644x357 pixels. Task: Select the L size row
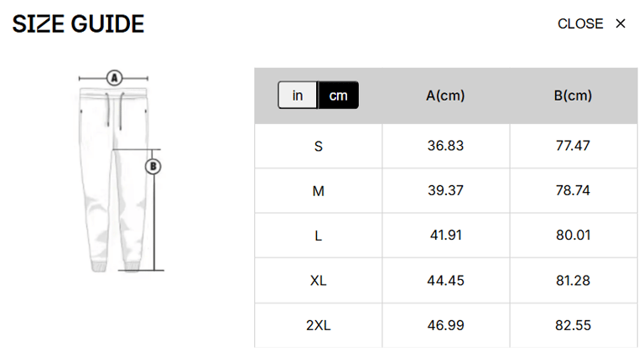(319, 235)
